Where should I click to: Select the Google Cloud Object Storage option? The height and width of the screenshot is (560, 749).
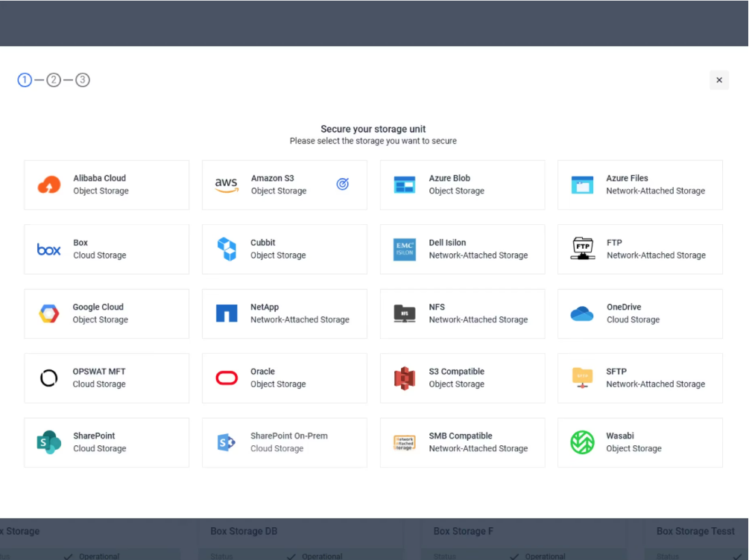coord(106,313)
